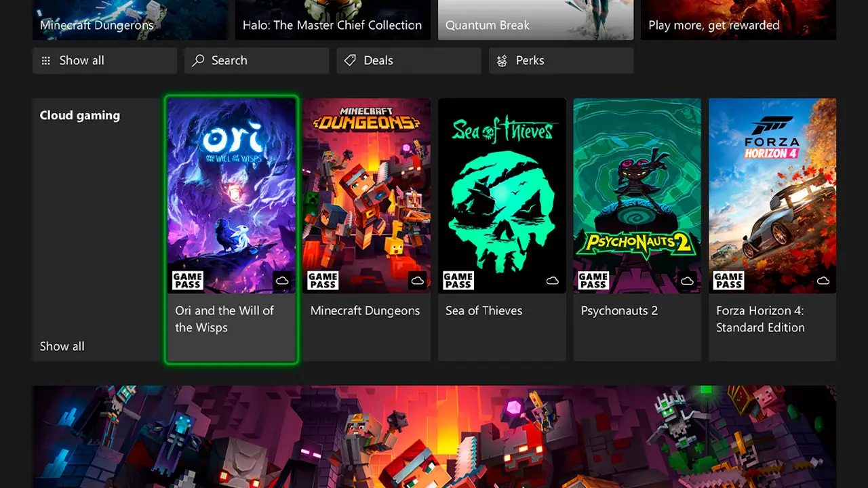This screenshot has height=488, width=868.
Task: Open the Perks button
Action: tap(561, 60)
